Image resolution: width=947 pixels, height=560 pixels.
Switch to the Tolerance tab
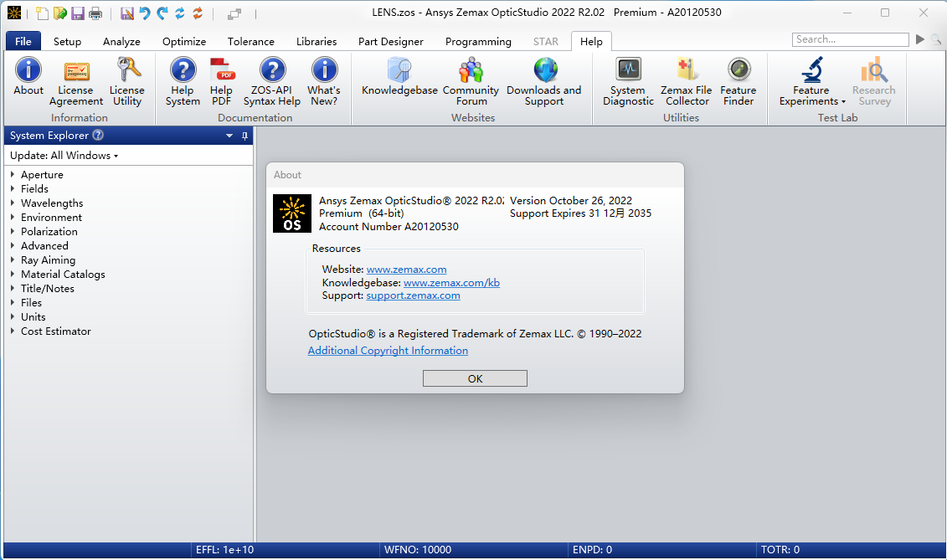[x=250, y=41]
